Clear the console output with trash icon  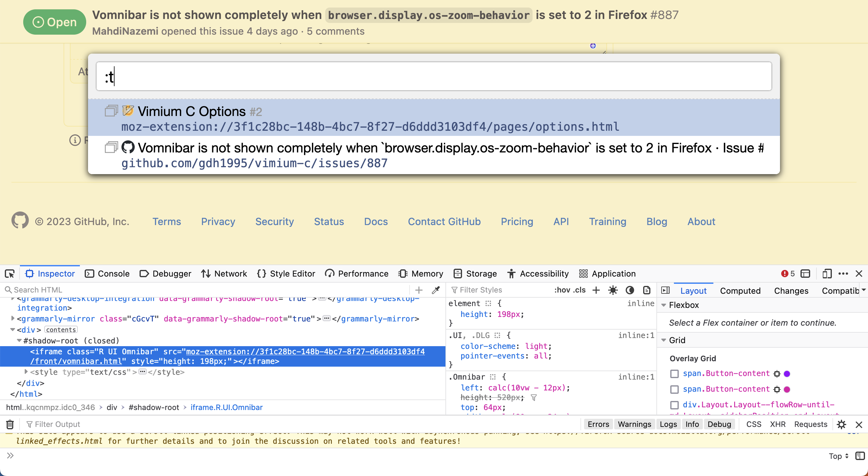point(9,424)
